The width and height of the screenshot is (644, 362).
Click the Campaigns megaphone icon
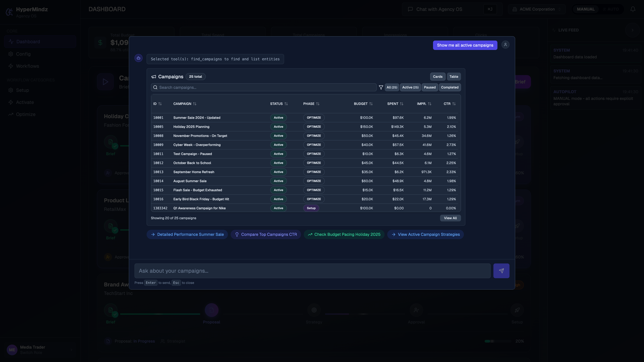(153, 77)
